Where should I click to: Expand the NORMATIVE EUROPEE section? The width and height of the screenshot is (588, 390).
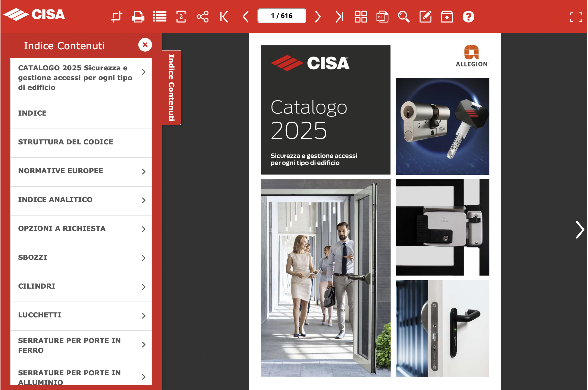[143, 171]
